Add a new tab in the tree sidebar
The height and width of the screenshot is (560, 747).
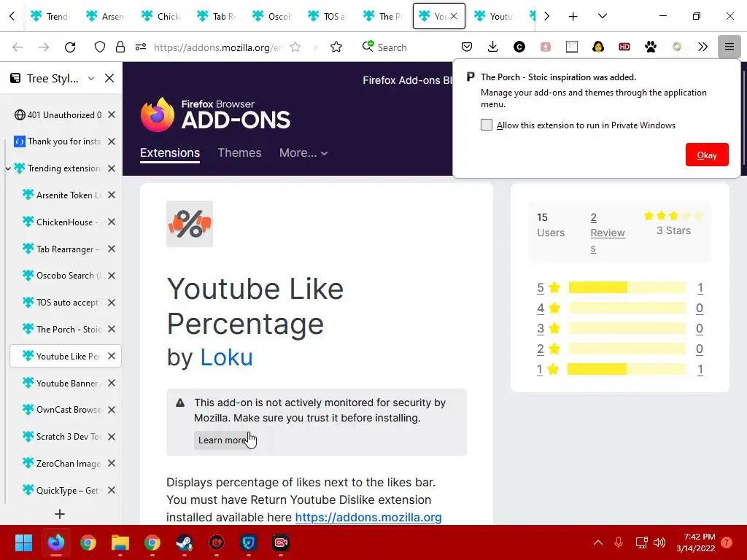pos(60,514)
